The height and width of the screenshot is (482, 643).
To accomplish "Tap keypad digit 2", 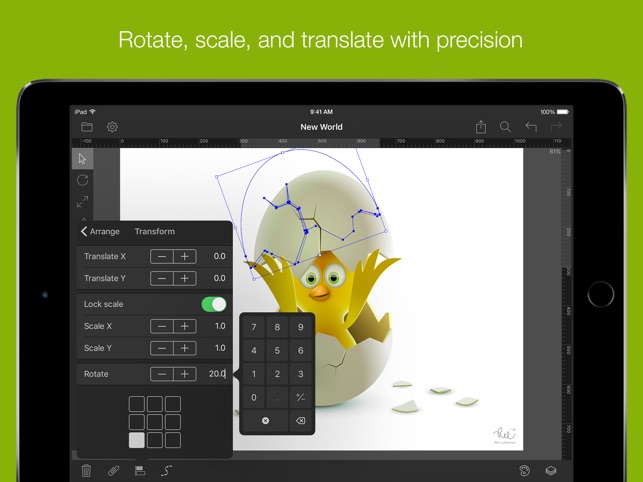I will (277, 374).
